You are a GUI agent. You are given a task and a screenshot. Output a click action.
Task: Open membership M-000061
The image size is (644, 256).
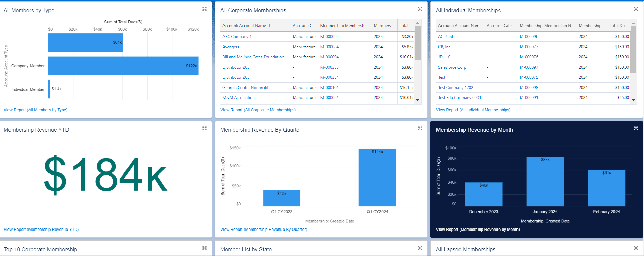coord(330,98)
